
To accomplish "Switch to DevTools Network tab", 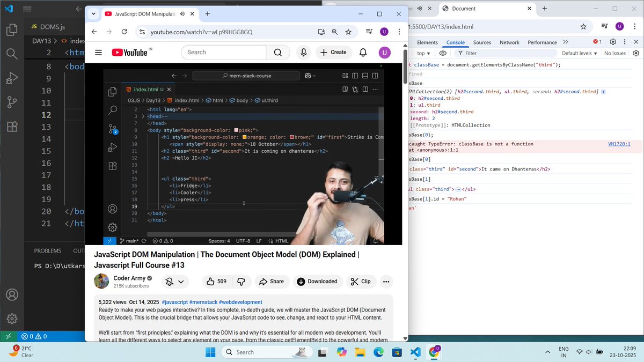I will [509, 42].
